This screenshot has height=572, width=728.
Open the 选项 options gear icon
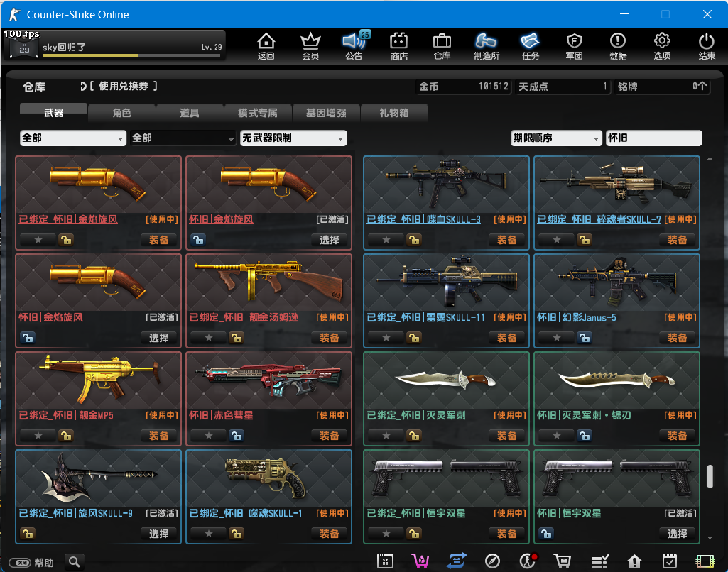pos(662,46)
